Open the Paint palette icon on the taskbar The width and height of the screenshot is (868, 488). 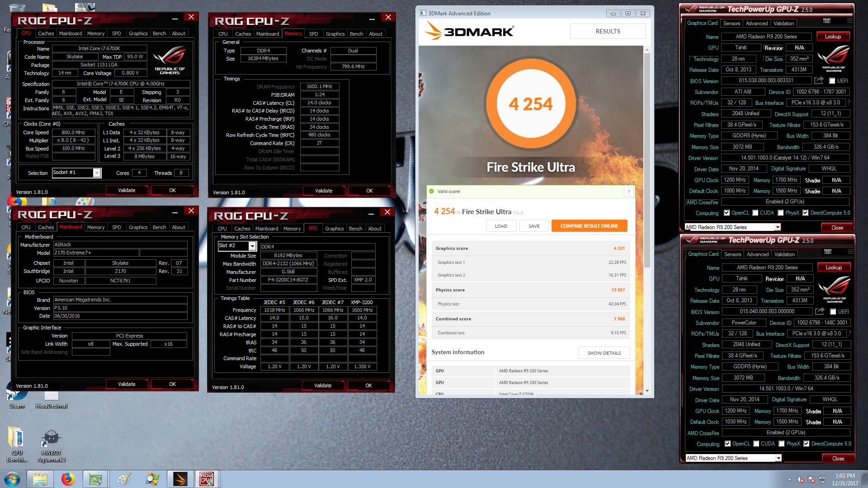tap(124, 479)
